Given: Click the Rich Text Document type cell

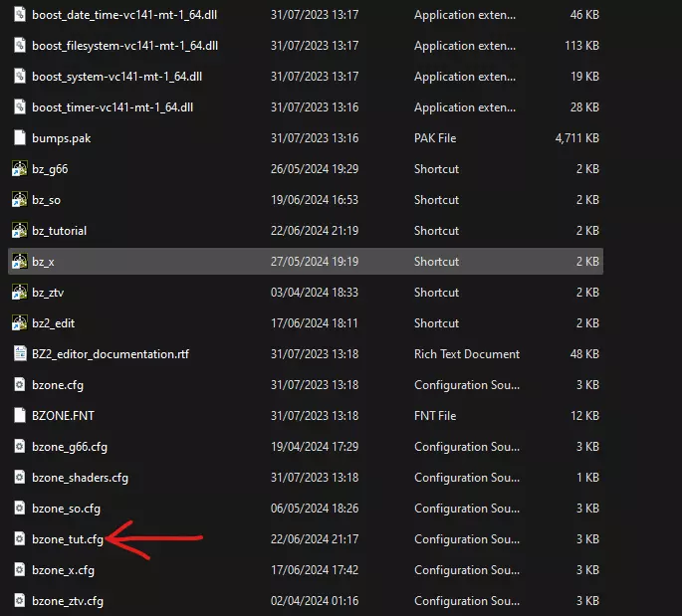Looking at the screenshot, I should 467,354.
